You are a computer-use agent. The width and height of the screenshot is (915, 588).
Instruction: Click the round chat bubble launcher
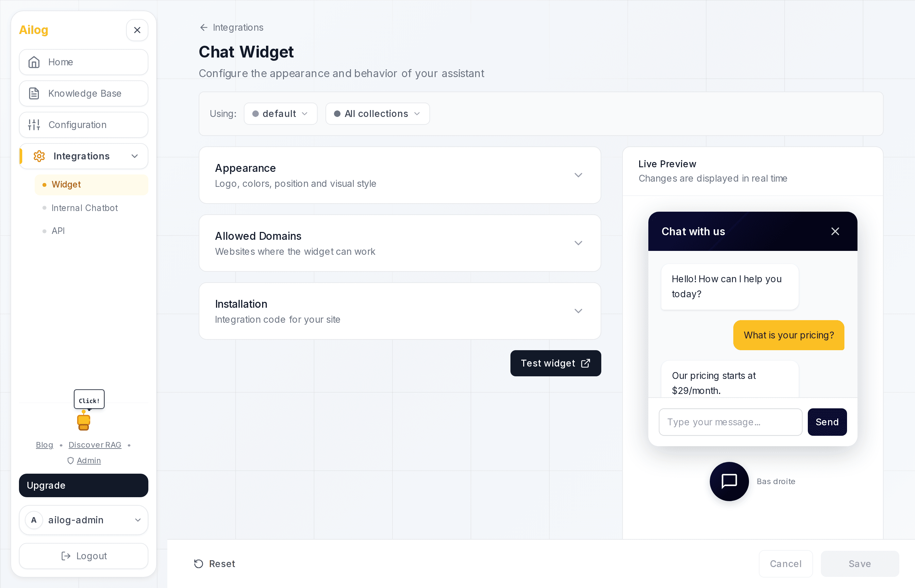(729, 481)
